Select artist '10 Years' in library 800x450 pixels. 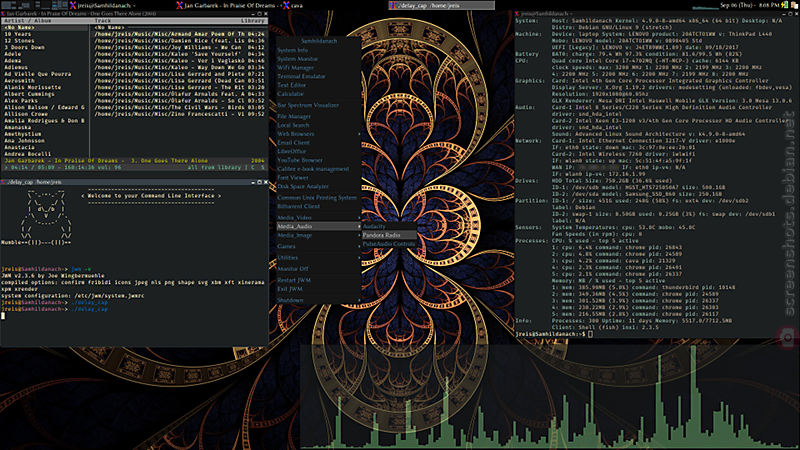(x=45, y=34)
